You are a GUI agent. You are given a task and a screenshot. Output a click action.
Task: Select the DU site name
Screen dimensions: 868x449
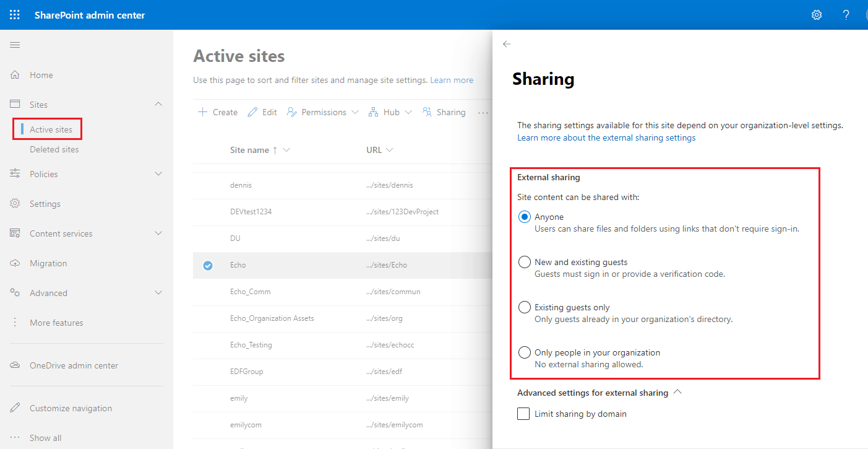tap(235, 238)
